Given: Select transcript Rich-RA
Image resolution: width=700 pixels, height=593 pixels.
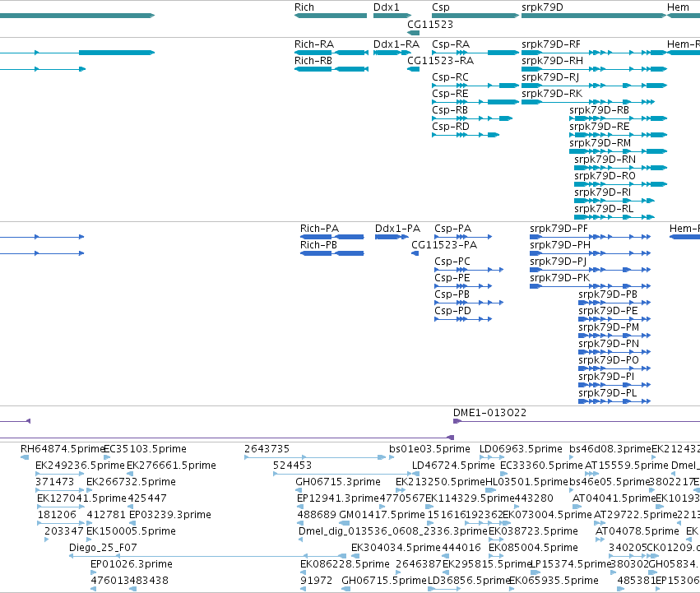Looking at the screenshot, I should pos(314,44).
